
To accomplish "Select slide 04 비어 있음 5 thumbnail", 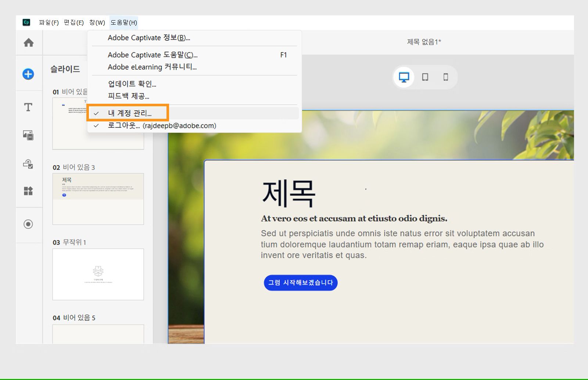I will point(98,334).
